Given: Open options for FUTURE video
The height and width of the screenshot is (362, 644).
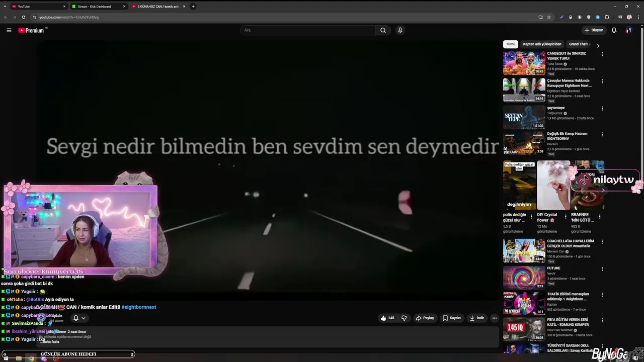Looking at the screenshot, I should coord(602,269).
